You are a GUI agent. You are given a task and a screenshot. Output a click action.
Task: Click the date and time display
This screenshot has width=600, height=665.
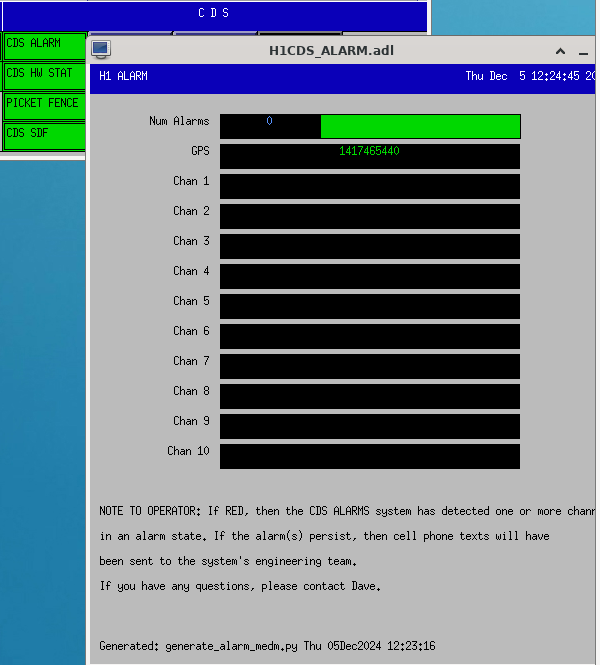[530, 76]
